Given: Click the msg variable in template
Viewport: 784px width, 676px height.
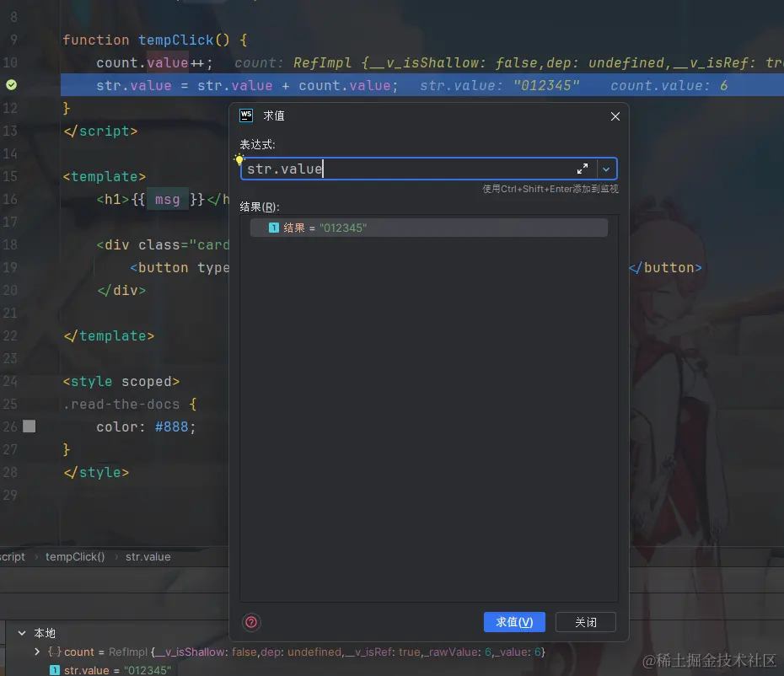Looking at the screenshot, I should coord(167,200).
